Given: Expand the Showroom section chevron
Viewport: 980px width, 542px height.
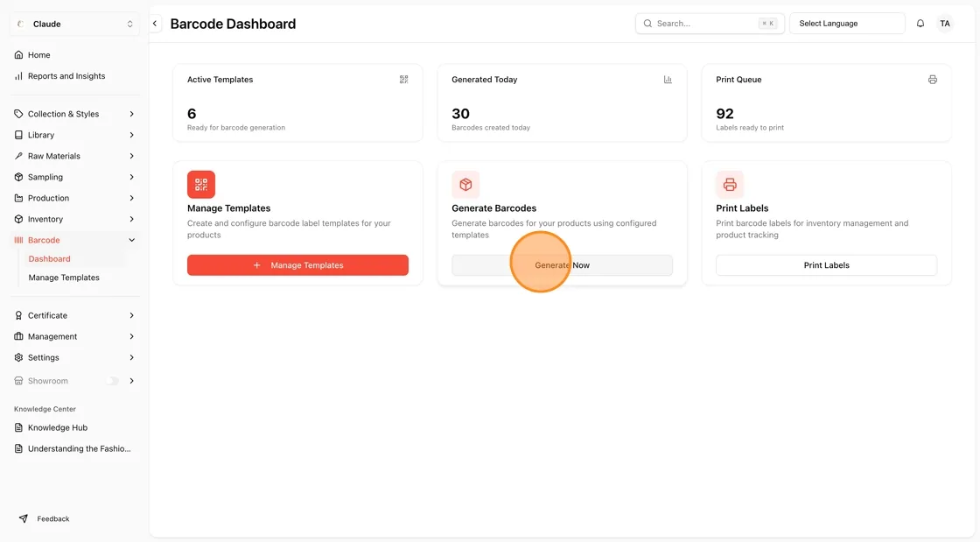Looking at the screenshot, I should [x=131, y=381].
